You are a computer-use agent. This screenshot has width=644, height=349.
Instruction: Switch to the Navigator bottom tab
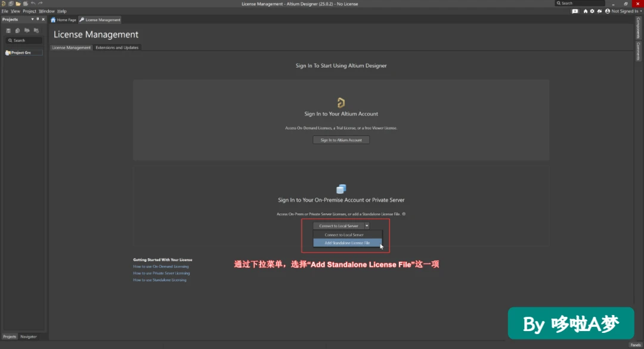(x=29, y=336)
